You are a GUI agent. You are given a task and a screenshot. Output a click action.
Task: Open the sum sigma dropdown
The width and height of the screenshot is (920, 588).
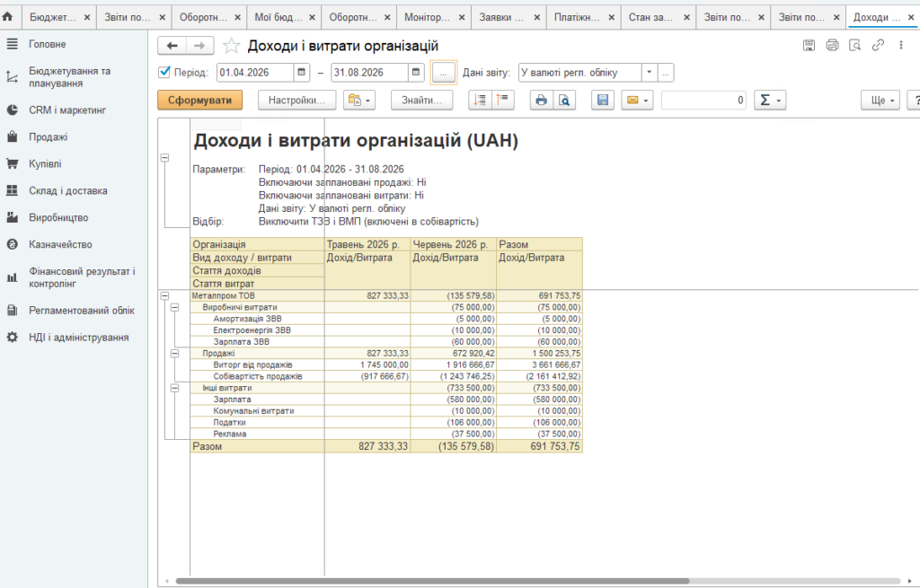point(770,101)
